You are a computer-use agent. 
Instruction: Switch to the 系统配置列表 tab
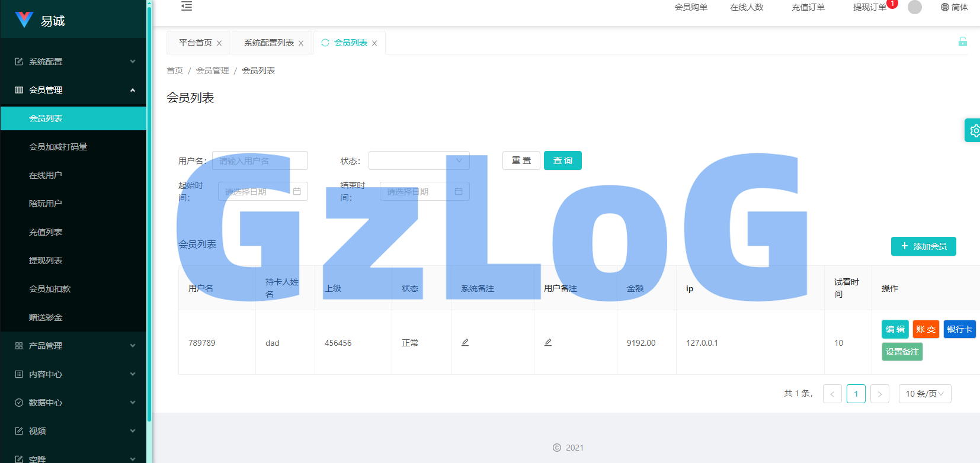pos(269,43)
